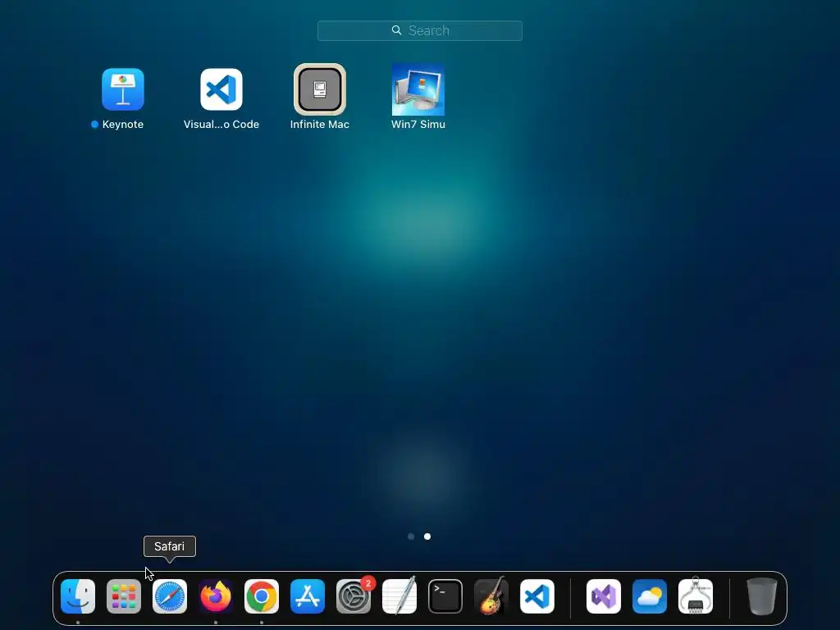Launch the Win7 Simu app
This screenshot has width=840, height=630.
[x=418, y=89]
